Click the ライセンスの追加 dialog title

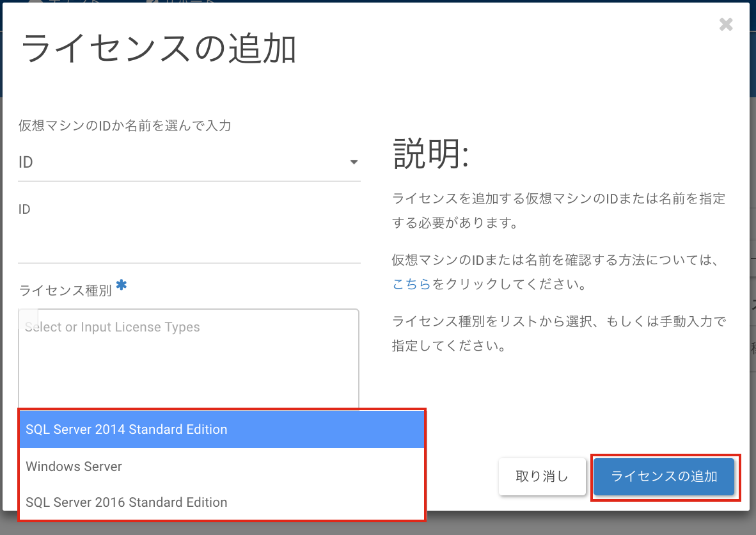(x=159, y=49)
